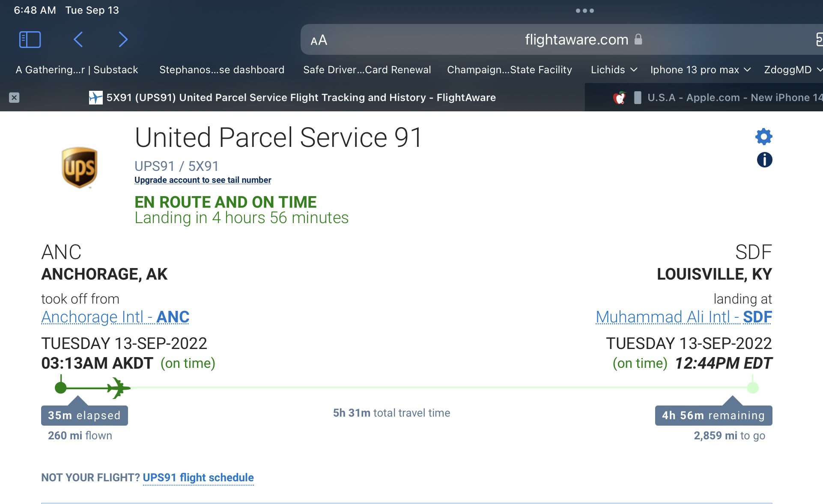Close the FlightAware tab with X
The image size is (823, 504).
pyautogui.click(x=14, y=98)
